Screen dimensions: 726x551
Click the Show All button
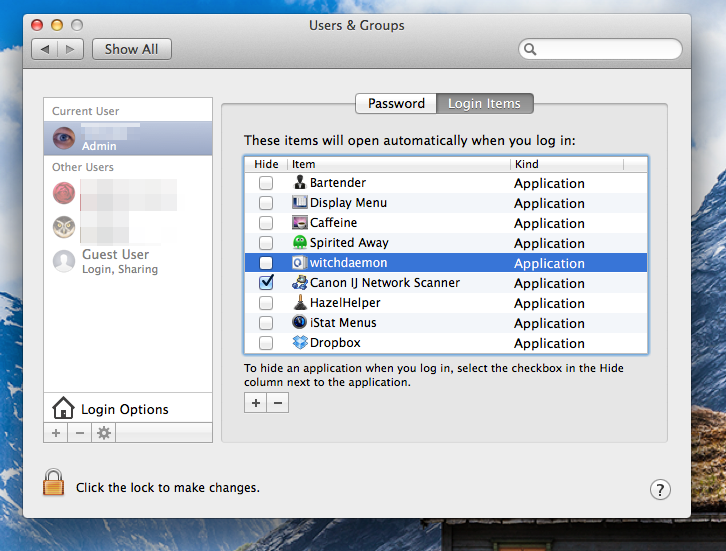132,49
